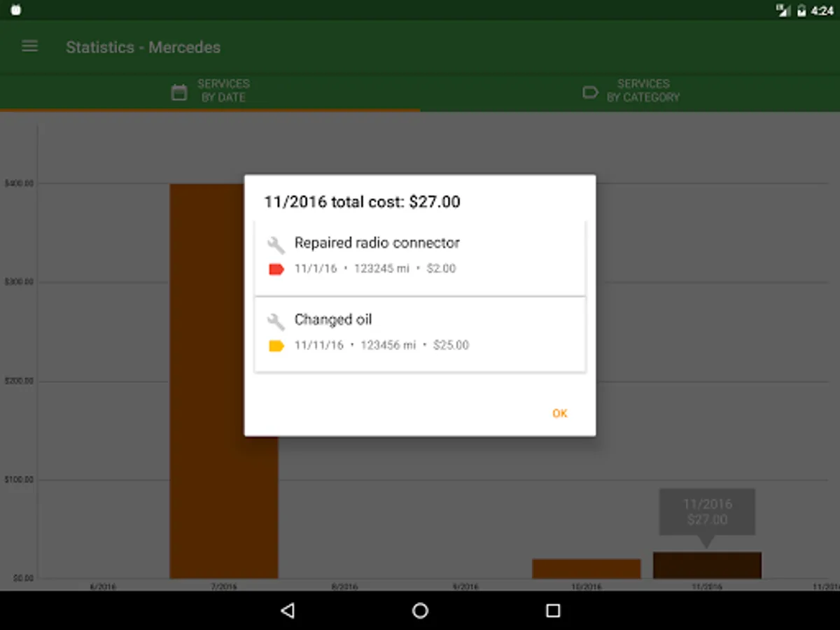The height and width of the screenshot is (630, 840).
Task: Click the 123456 mi mileage text
Action: (x=388, y=346)
